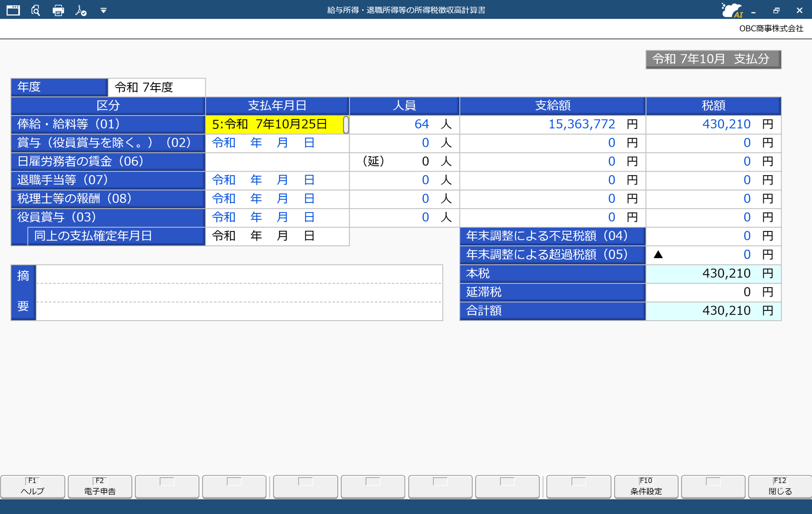Open the AI cloud assistant icon
The image size is (812, 514).
point(731,10)
